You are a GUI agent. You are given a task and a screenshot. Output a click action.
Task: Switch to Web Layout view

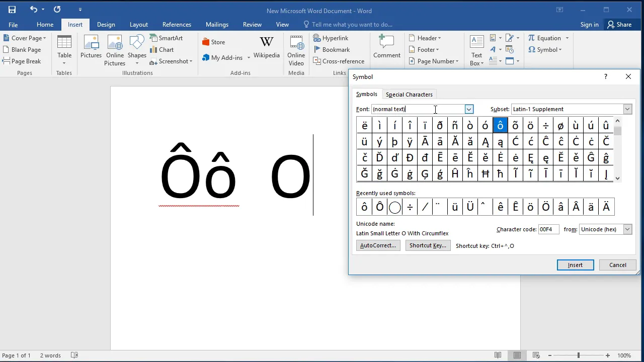tap(536, 355)
